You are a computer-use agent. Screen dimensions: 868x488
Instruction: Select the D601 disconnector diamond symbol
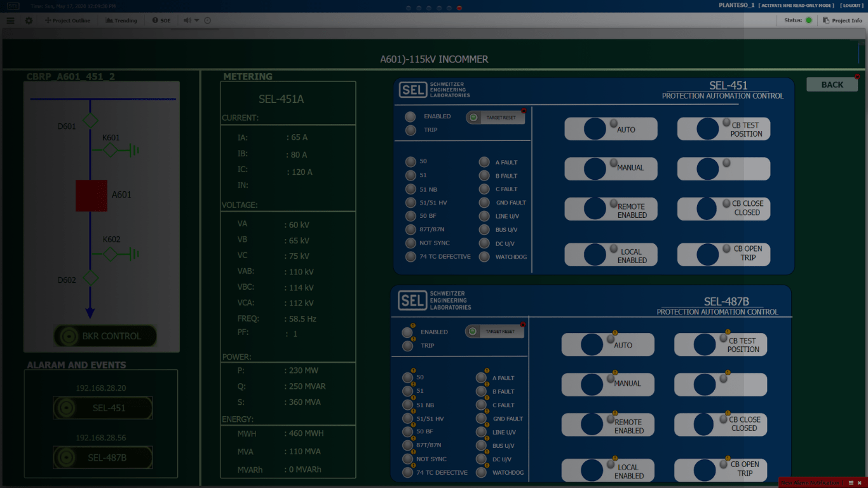coord(91,120)
